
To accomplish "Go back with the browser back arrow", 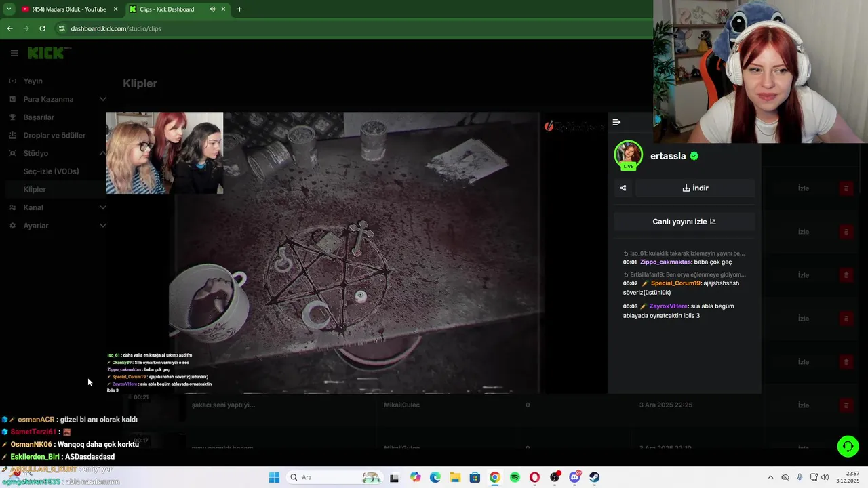I will click(9, 28).
